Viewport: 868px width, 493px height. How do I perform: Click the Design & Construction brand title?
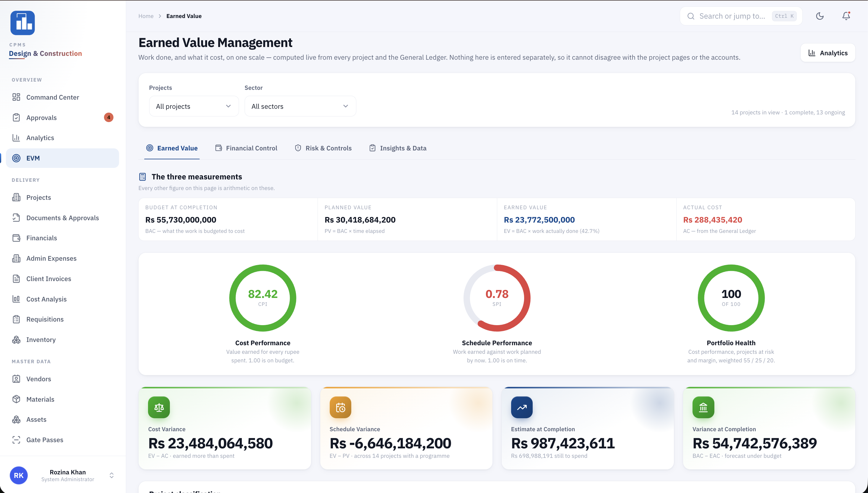click(45, 53)
